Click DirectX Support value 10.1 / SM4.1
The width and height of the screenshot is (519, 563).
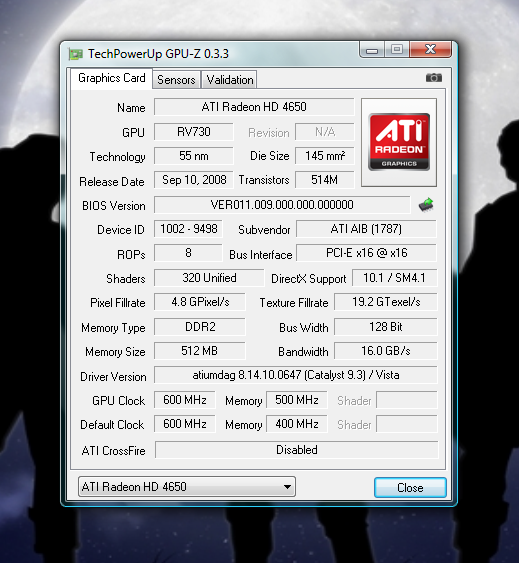pos(394,278)
